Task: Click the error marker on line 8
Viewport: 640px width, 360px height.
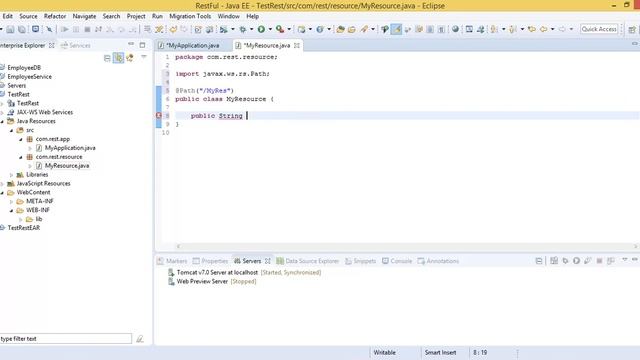Action: (x=159, y=116)
